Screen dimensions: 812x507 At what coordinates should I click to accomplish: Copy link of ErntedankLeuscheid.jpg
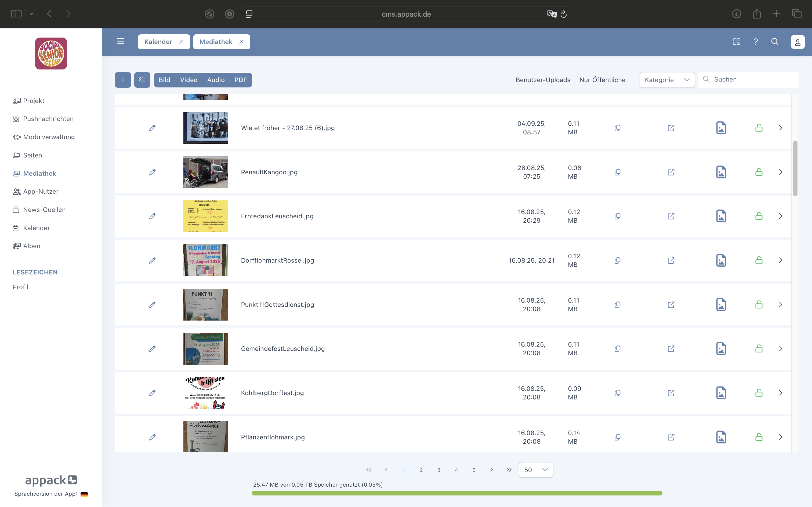(617, 216)
